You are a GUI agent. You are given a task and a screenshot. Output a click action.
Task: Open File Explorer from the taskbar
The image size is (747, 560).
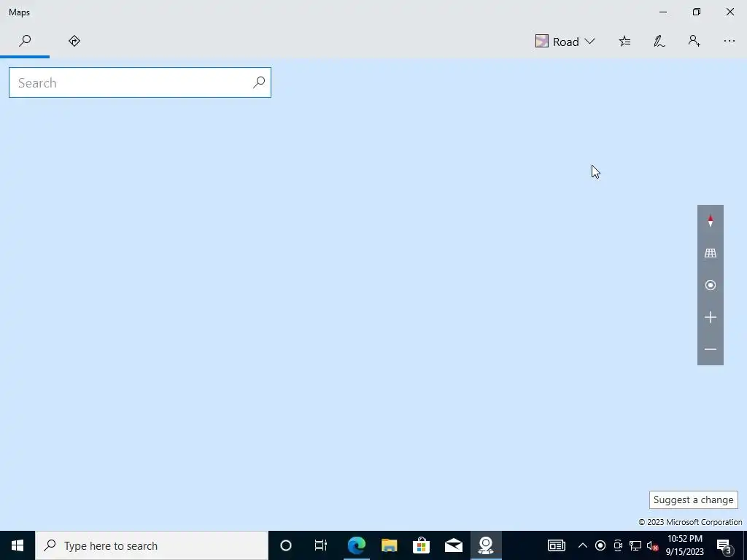click(390, 545)
